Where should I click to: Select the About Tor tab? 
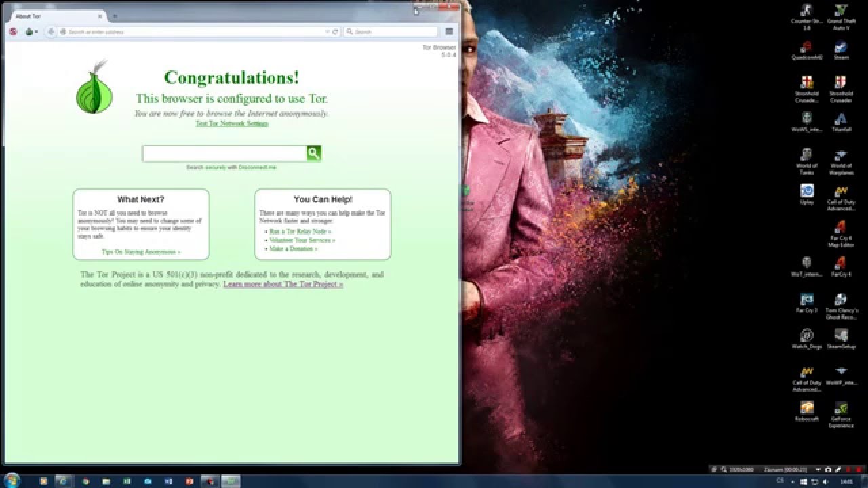pyautogui.click(x=56, y=16)
